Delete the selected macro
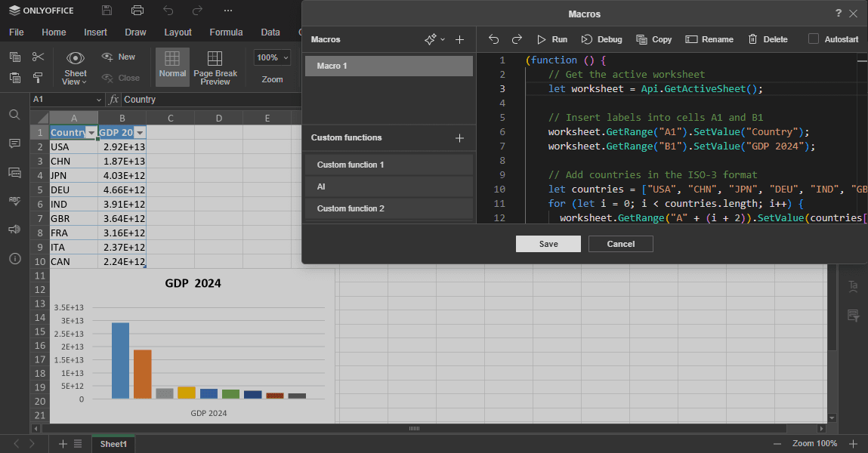The width and height of the screenshot is (868, 453). (768, 39)
